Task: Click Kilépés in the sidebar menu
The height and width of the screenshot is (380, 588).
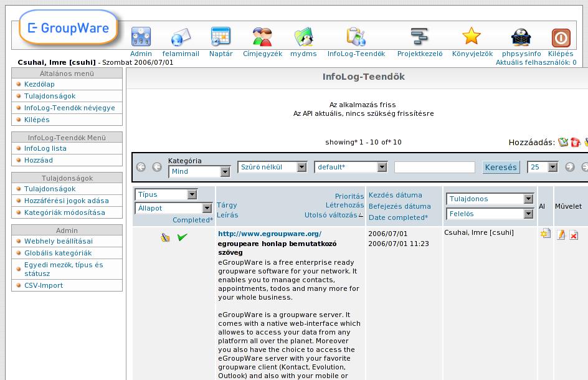Action: click(x=37, y=120)
